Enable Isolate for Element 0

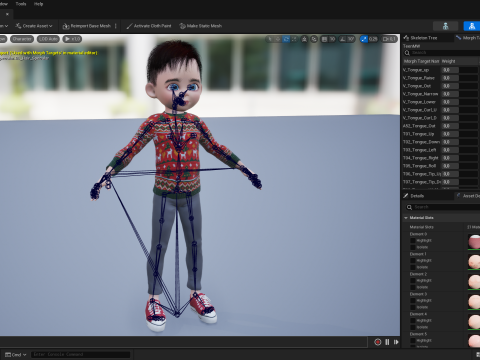tap(413, 247)
